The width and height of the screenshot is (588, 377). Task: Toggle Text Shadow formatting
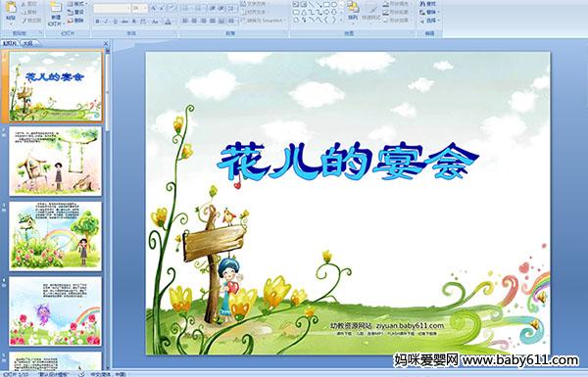[x=134, y=22]
